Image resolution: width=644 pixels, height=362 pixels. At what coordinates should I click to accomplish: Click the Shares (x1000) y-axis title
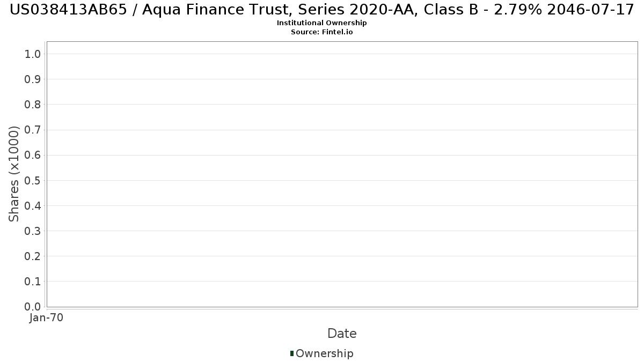[14, 174]
